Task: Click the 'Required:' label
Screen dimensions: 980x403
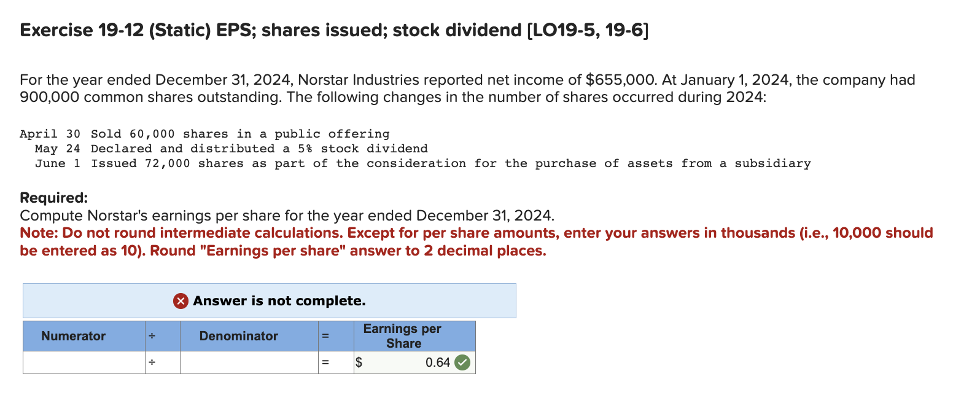Action: 54,198
